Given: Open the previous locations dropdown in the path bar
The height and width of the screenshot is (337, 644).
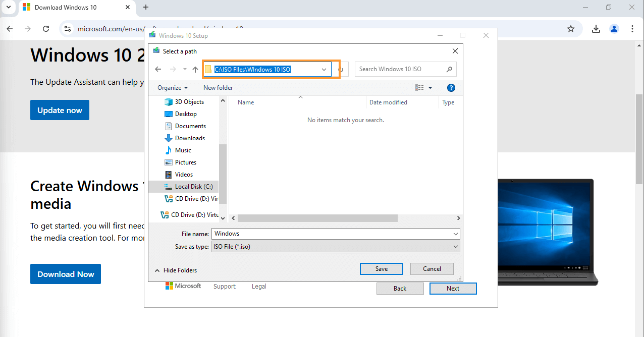Looking at the screenshot, I should 324,70.
